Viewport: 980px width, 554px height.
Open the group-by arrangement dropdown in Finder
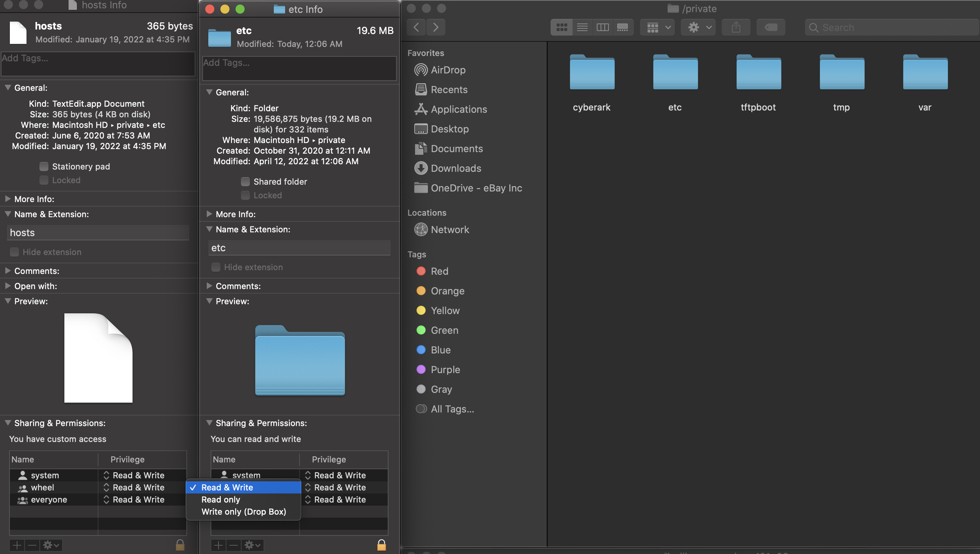(x=657, y=27)
